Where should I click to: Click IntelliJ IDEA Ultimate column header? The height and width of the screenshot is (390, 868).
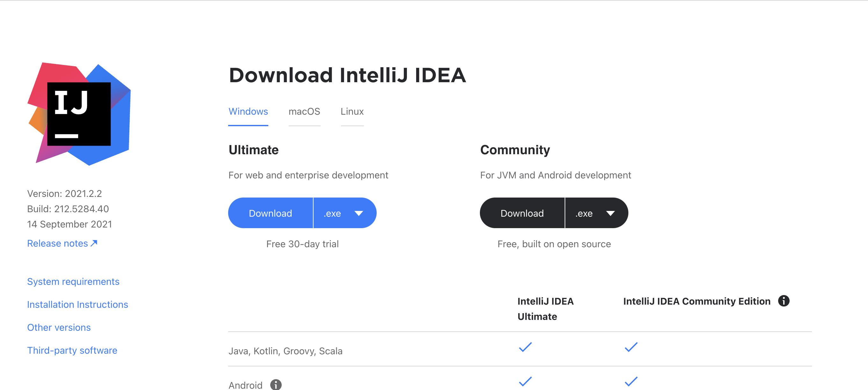pyautogui.click(x=546, y=309)
